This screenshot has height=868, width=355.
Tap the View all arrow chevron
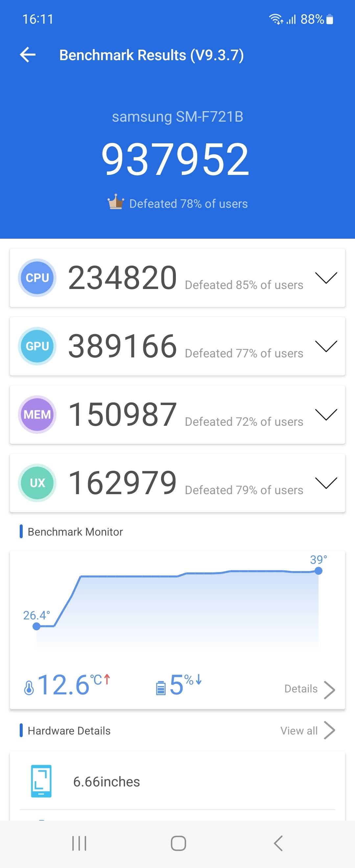coord(329,730)
